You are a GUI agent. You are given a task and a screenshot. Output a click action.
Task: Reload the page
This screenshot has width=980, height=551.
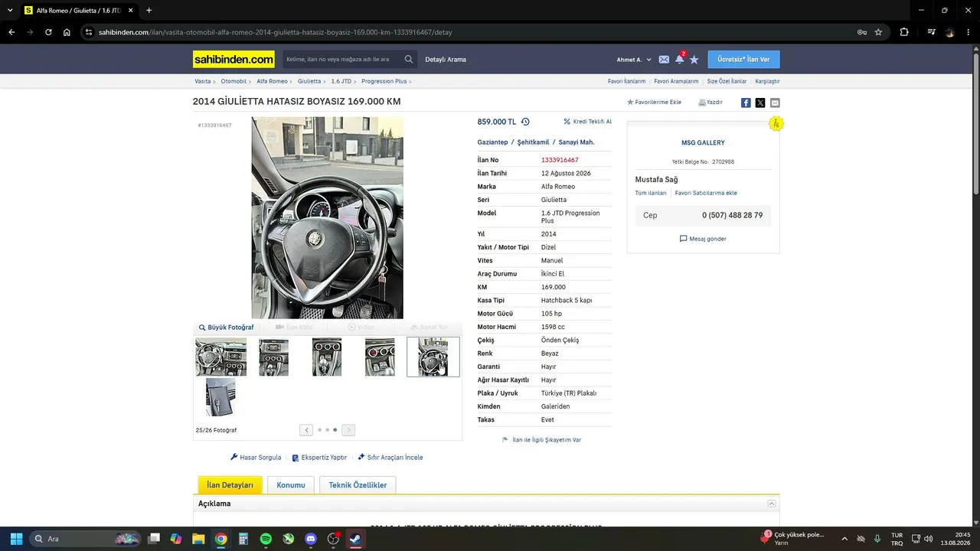48,32
